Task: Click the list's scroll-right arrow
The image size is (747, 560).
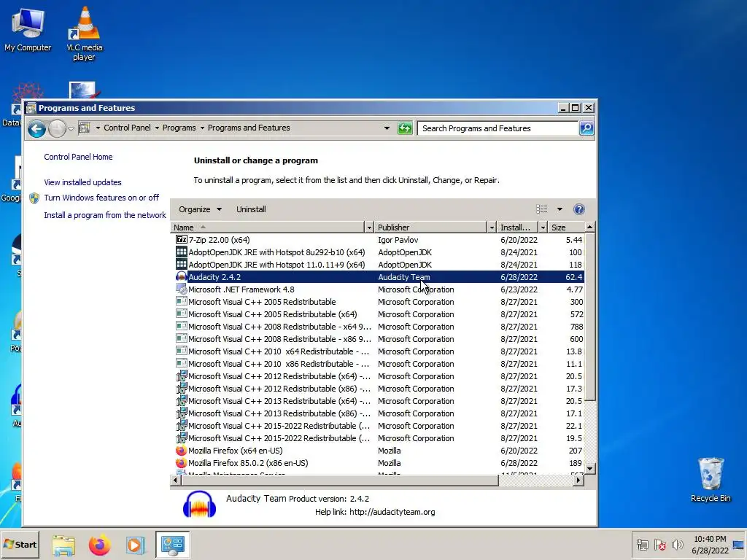Action: click(578, 481)
